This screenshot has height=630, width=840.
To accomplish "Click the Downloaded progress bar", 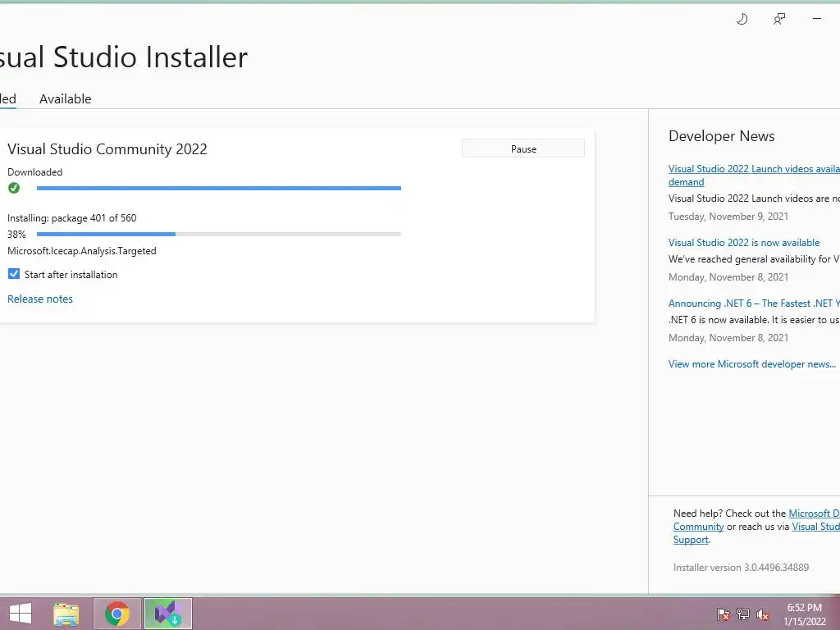I will point(218,188).
